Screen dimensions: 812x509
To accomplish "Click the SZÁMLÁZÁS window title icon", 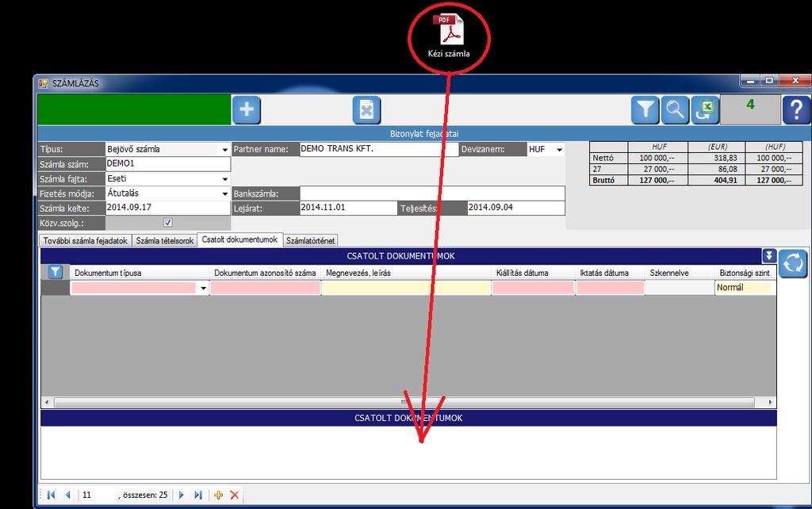I will tap(43, 83).
